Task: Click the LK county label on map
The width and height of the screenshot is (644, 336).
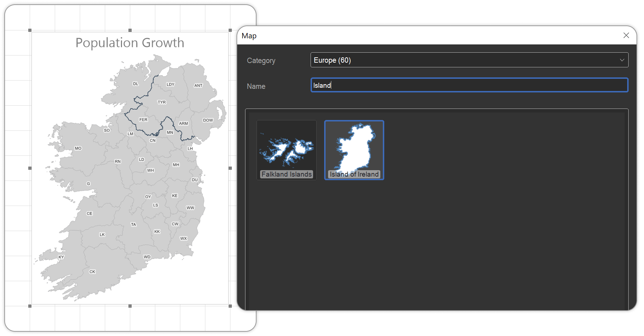Action: tap(102, 235)
